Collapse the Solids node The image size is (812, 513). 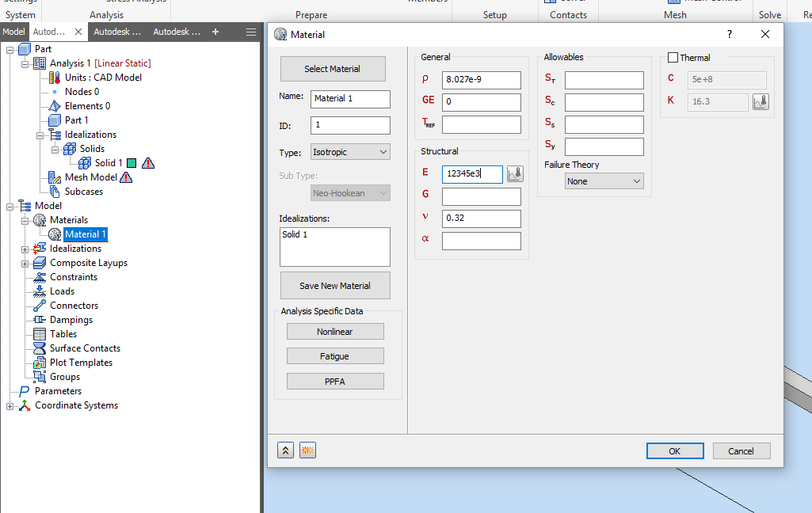click(55, 150)
